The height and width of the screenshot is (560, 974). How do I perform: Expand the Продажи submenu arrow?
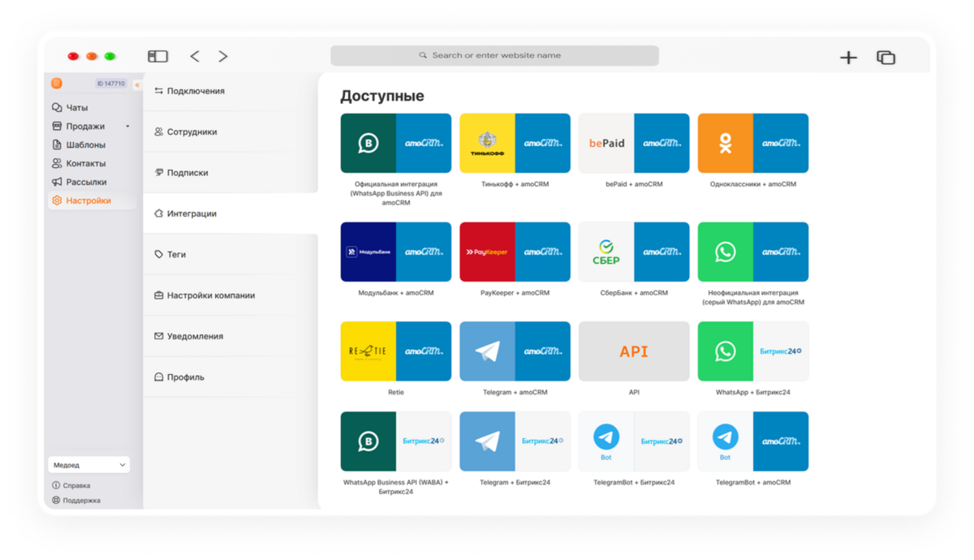coord(127,127)
